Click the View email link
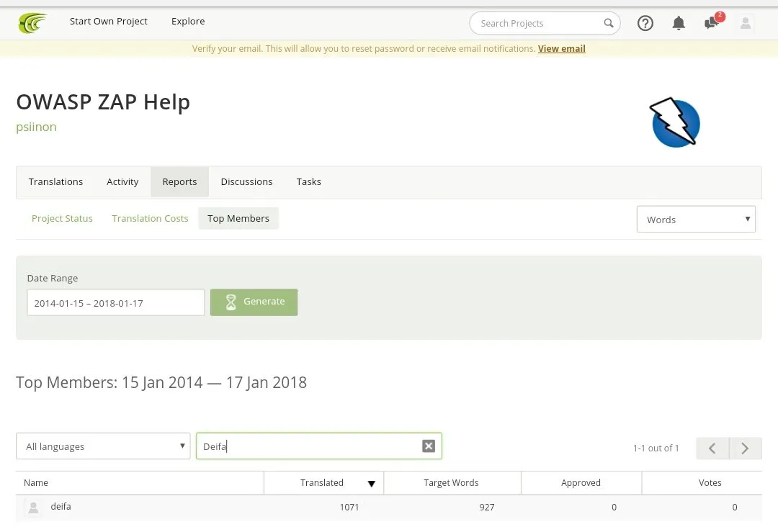This screenshot has height=532, width=778. pyautogui.click(x=562, y=48)
